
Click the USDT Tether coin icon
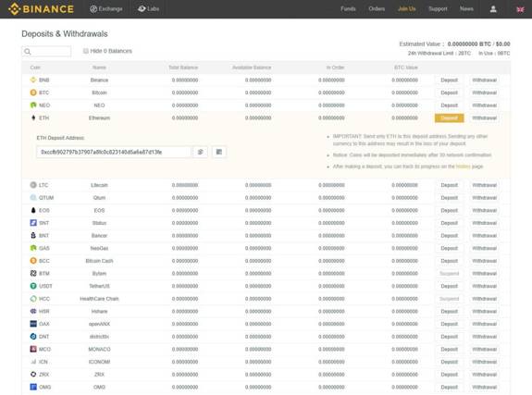pyautogui.click(x=33, y=286)
